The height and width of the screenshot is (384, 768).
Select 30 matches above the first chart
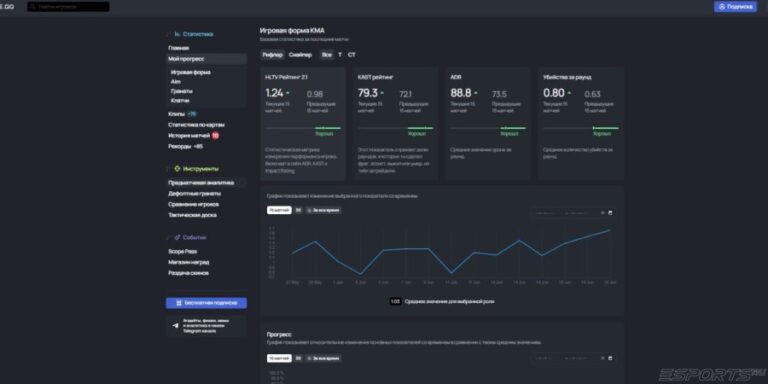click(x=298, y=210)
